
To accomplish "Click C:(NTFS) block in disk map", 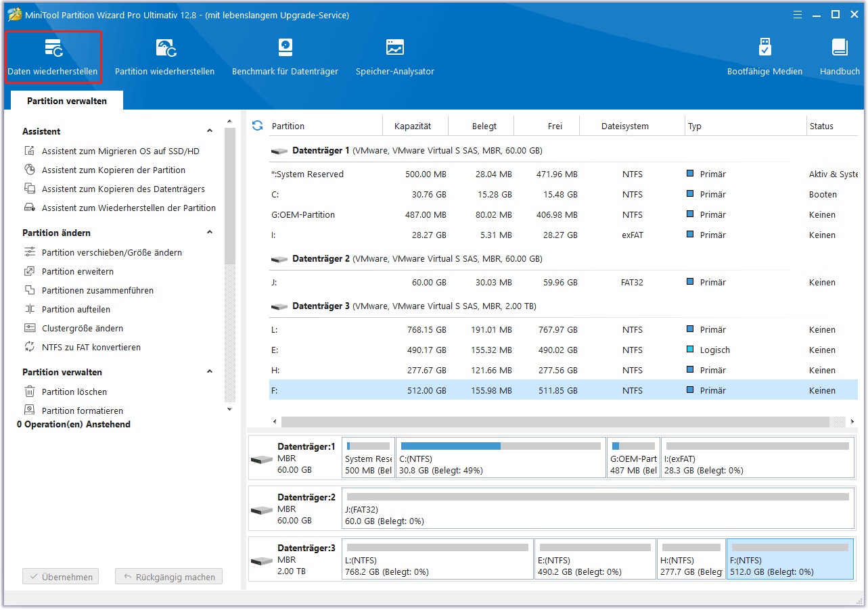I will 501,458.
